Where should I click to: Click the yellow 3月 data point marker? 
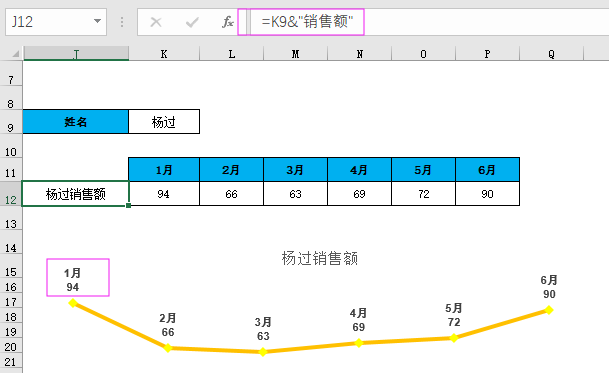click(x=263, y=352)
